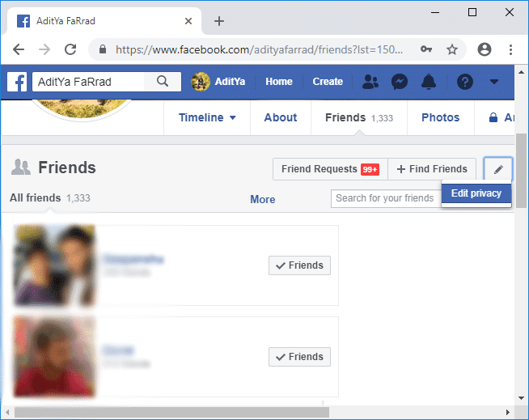Close the AditYa FaRrad tab
This screenshot has height=420, width=529.
188,21
